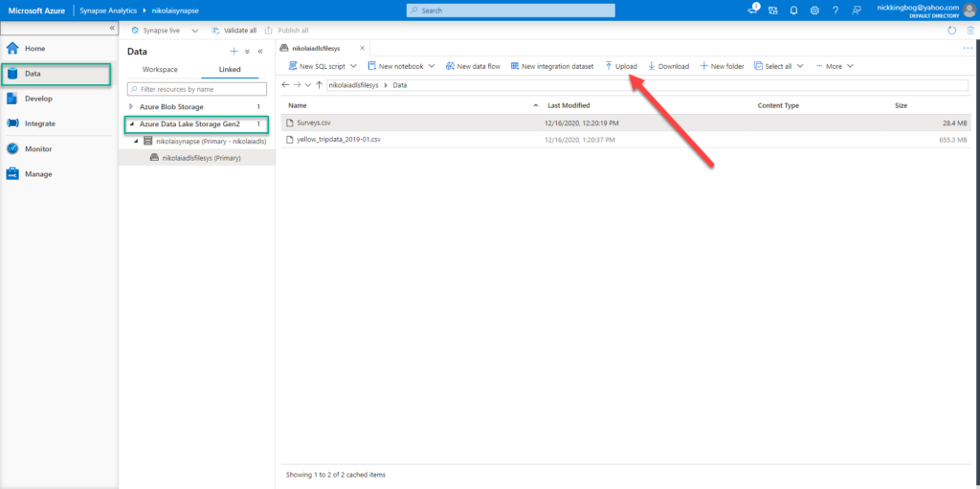980x489 pixels.
Task: Sort by the Name column header
Action: click(297, 105)
